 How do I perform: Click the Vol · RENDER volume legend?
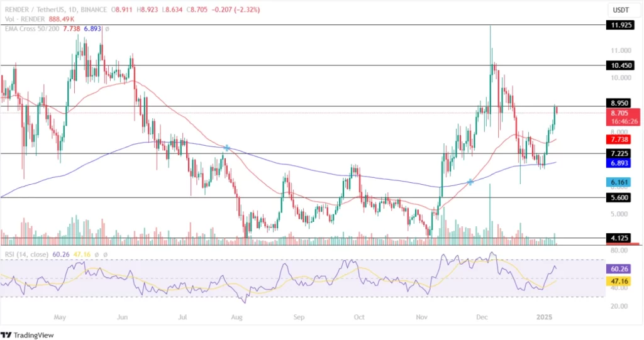pyautogui.click(x=25, y=19)
